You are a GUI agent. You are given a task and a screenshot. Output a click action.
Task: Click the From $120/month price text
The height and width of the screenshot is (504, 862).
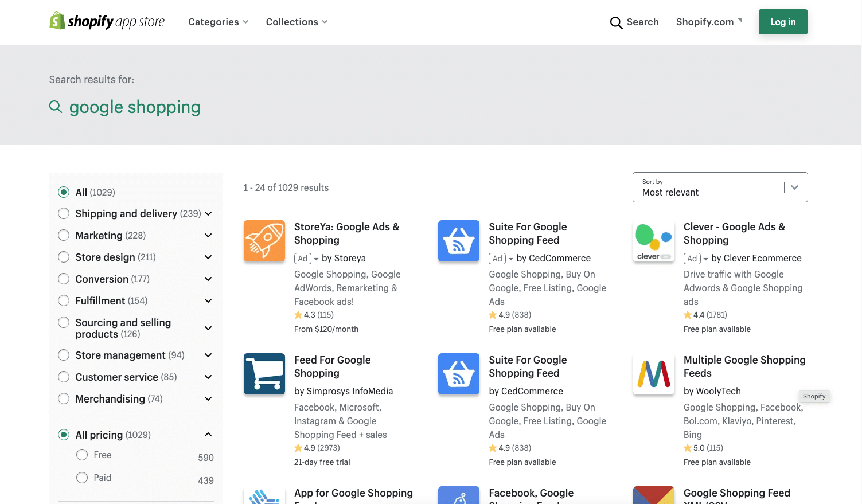pyautogui.click(x=326, y=329)
